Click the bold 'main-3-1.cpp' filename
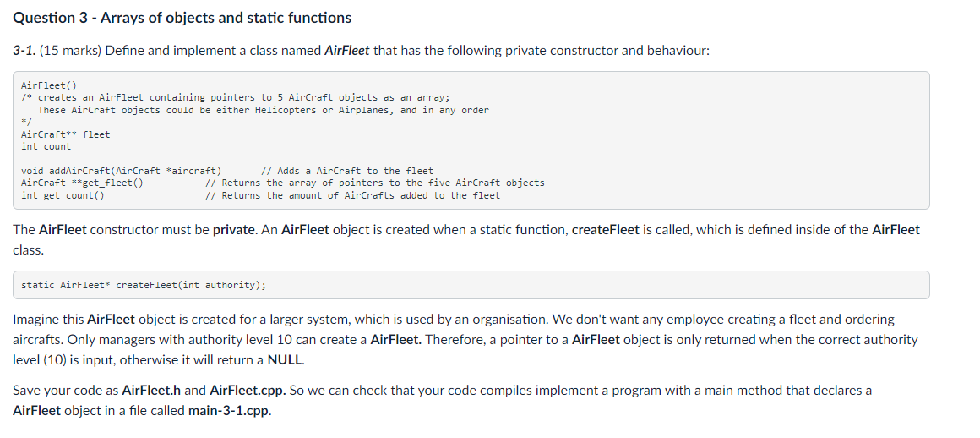Screen dimensions: 980x438 point(230,411)
